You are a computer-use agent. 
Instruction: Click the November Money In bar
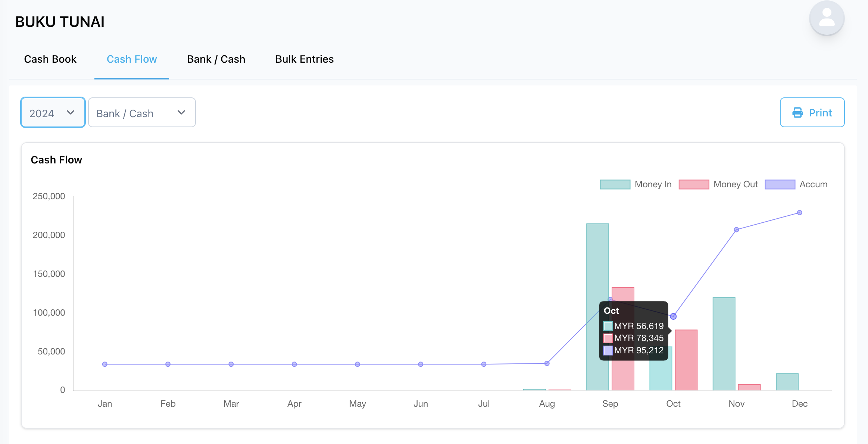click(x=724, y=344)
